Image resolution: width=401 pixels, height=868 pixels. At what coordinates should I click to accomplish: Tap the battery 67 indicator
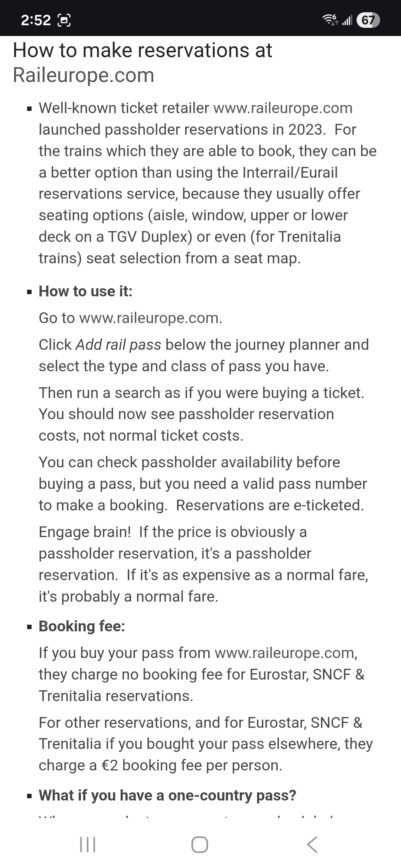368,20
